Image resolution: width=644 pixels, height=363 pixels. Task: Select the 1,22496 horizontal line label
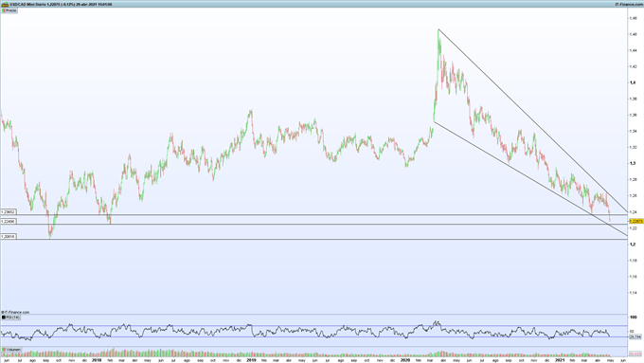coord(9,222)
